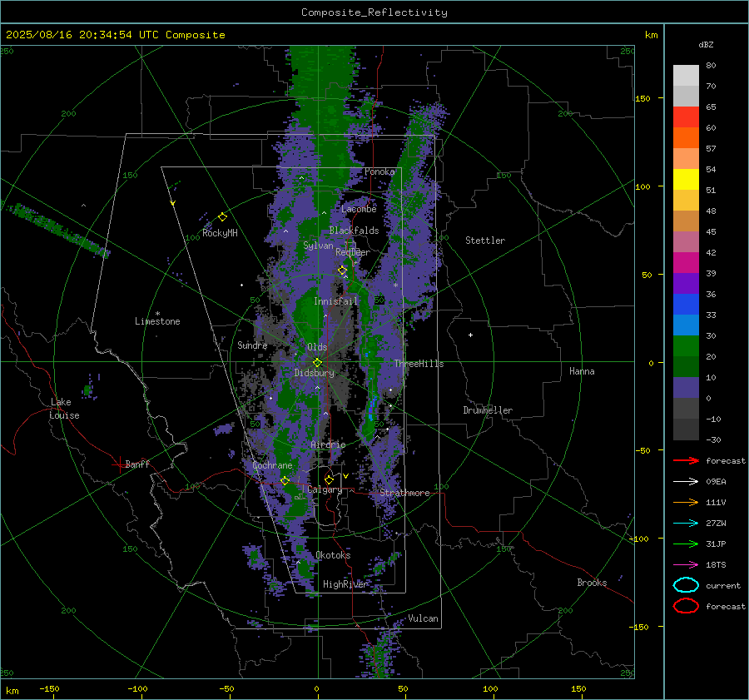Click the Strathmore town label
The height and width of the screenshot is (700, 749).
[404, 493]
